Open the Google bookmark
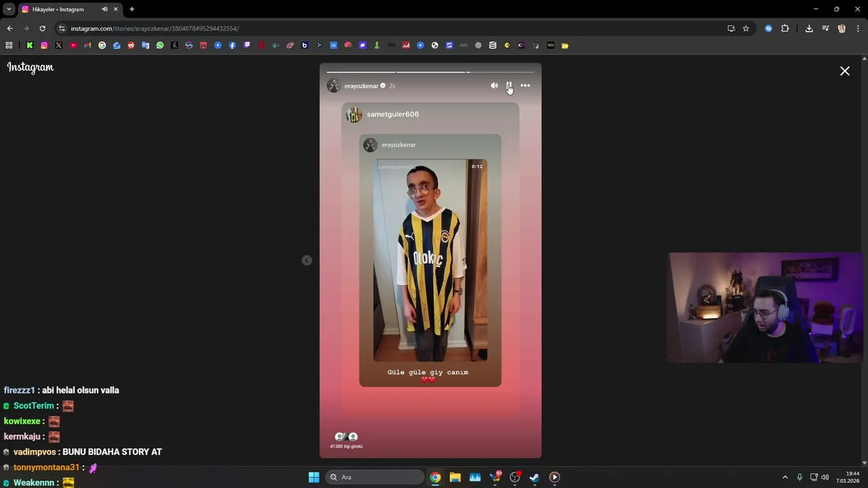 (x=102, y=45)
